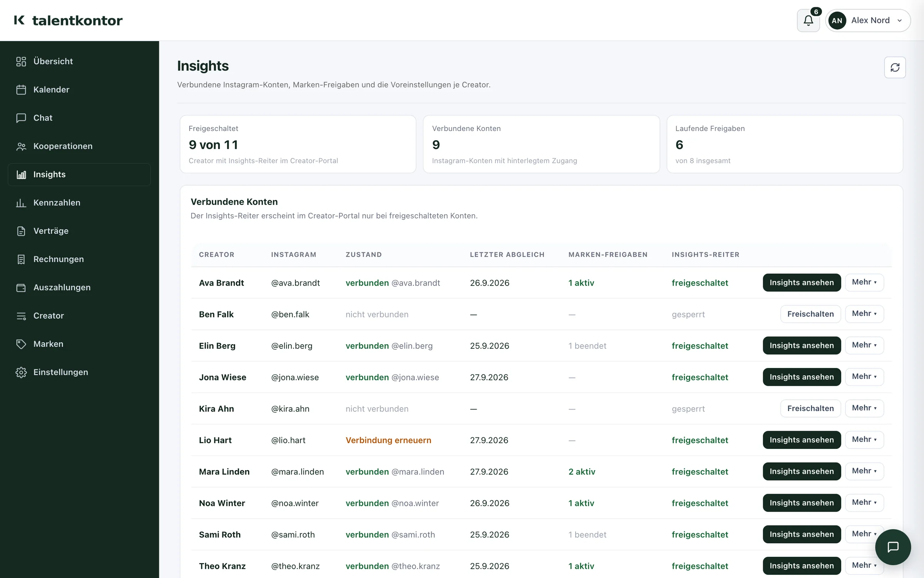Viewport: 924px width, 578px height.
Task: View insights for Ava Brandt
Action: click(x=802, y=282)
